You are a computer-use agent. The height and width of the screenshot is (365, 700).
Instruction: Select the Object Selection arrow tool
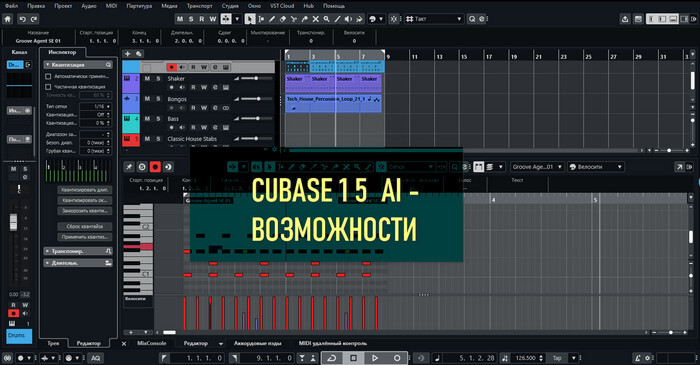[250, 19]
